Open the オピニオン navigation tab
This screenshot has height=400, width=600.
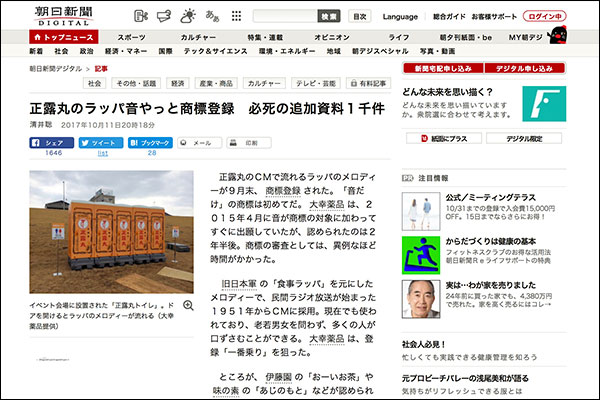coord(332,36)
